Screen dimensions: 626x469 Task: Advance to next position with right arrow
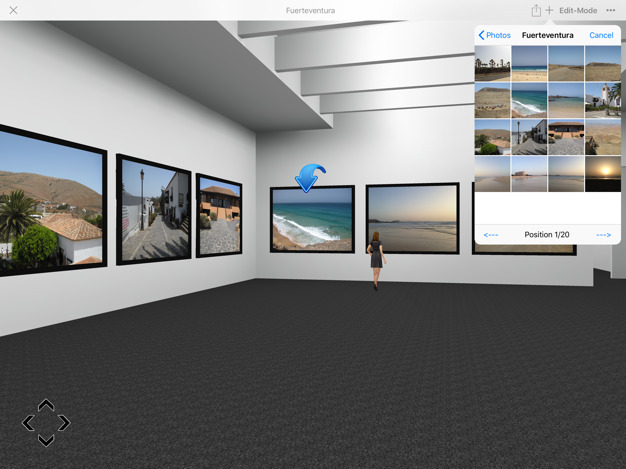[x=603, y=235]
